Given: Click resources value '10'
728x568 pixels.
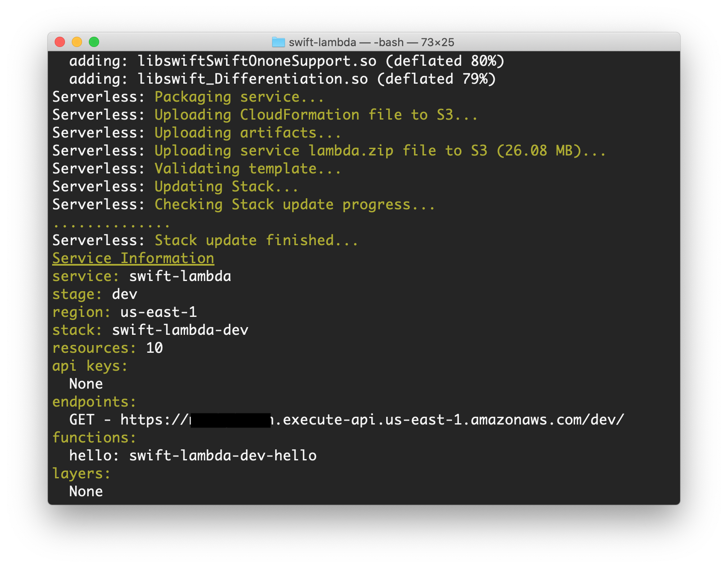Looking at the screenshot, I should click(155, 348).
